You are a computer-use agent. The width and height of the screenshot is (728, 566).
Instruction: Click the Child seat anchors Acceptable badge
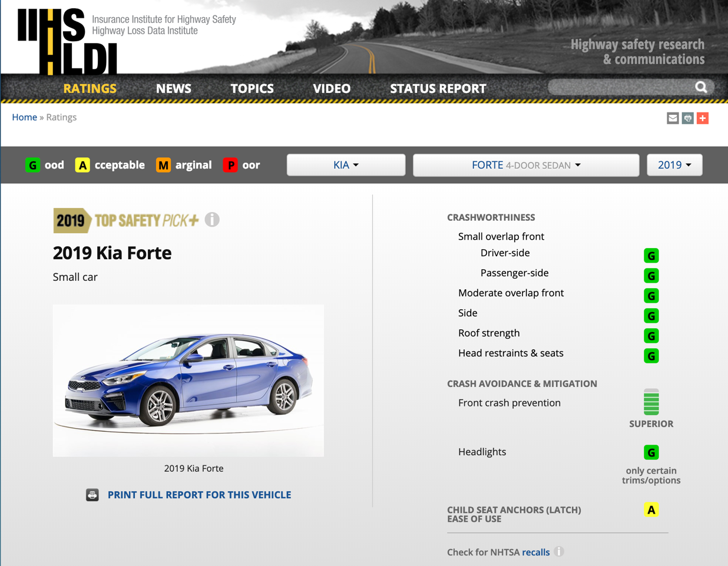[x=651, y=510]
